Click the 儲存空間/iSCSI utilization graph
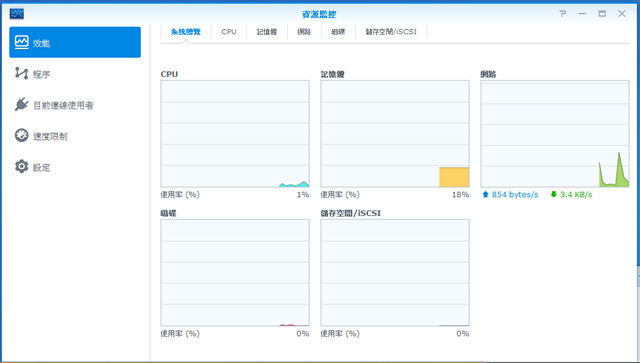The width and height of the screenshot is (640, 363). click(395, 272)
